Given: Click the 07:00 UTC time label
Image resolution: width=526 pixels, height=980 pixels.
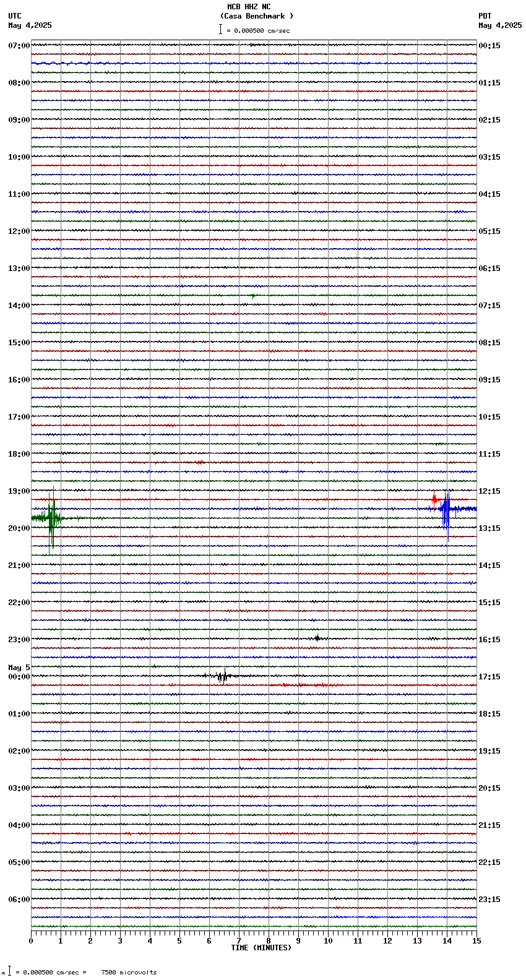Looking at the screenshot, I should click(x=19, y=46).
